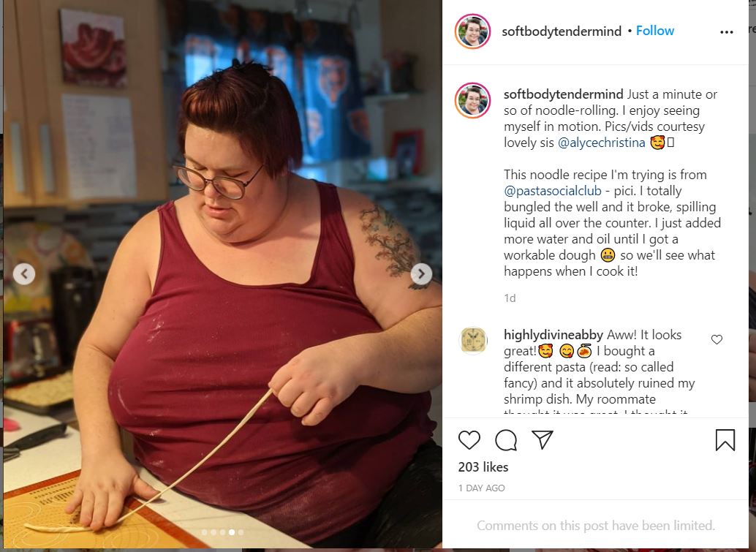
Task: Save post with the bookmark icon
Action: point(725,439)
